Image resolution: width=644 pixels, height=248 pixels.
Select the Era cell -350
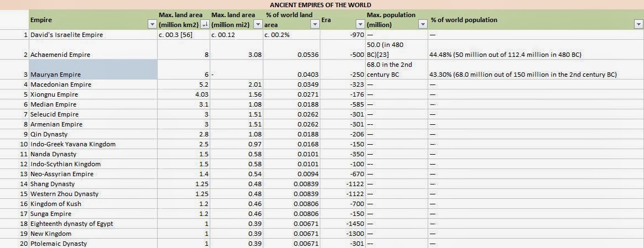(343, 154)
